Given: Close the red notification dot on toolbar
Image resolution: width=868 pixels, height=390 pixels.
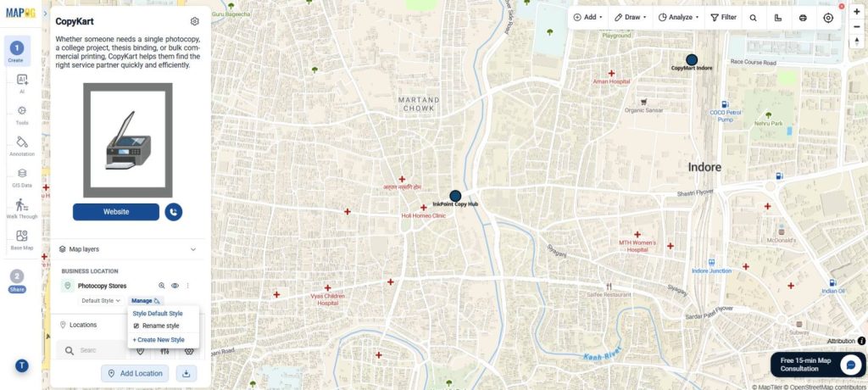Looking at the screenshot, I should [x=842, y=7].
